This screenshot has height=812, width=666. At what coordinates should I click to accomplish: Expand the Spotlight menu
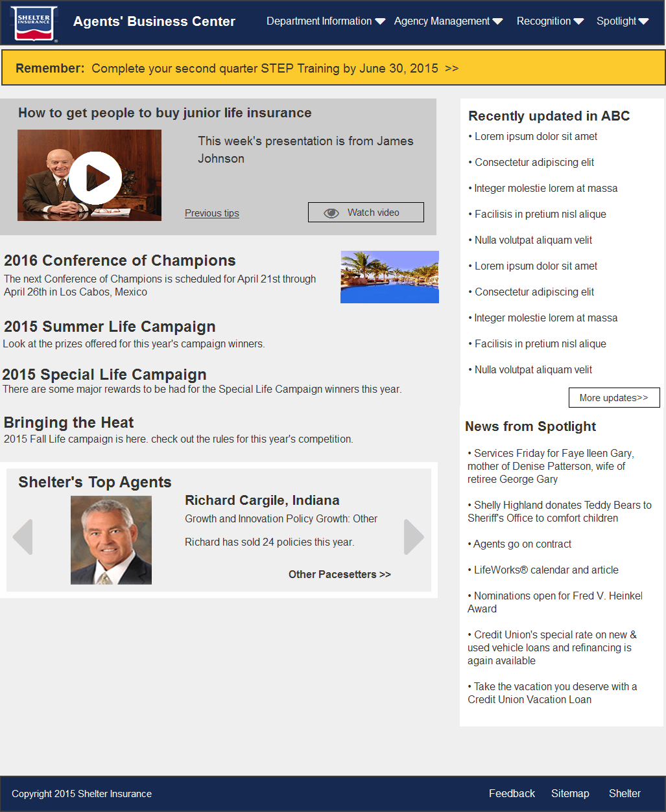click(623, 21)
